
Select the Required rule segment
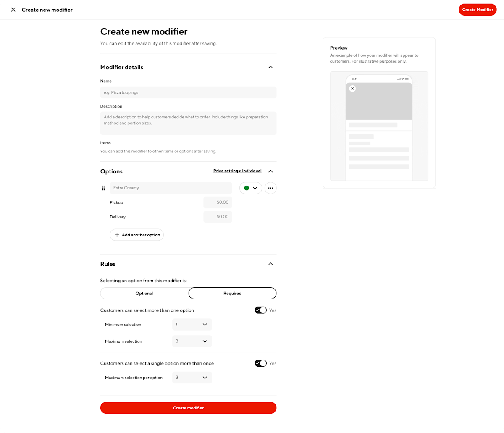pos(232,293)
